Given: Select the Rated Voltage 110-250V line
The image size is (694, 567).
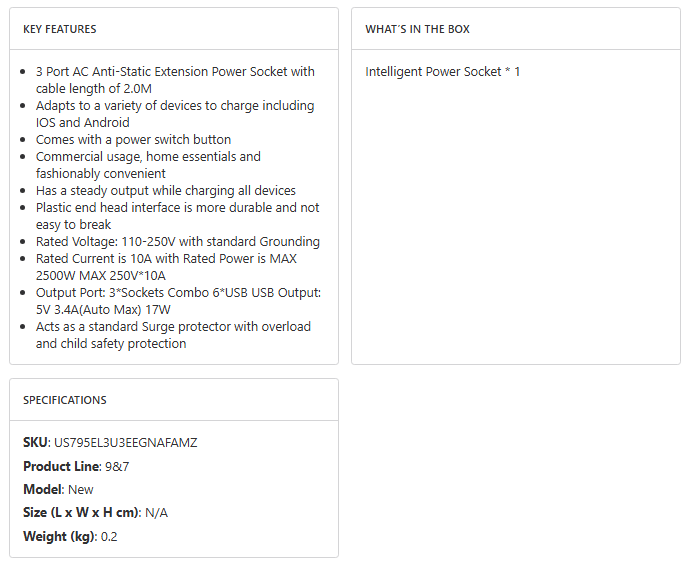Looking at the screenshot, I should tap(178, 242).
